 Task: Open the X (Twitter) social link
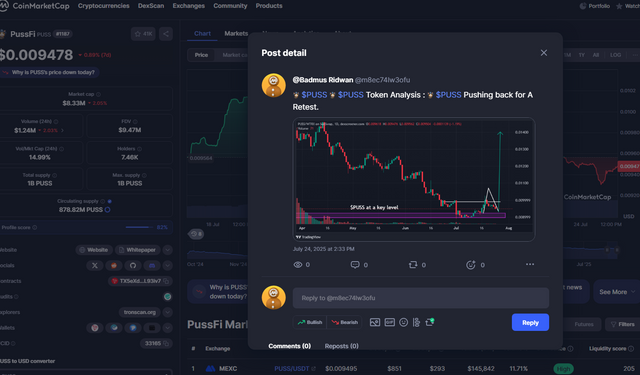pos(95,265)
